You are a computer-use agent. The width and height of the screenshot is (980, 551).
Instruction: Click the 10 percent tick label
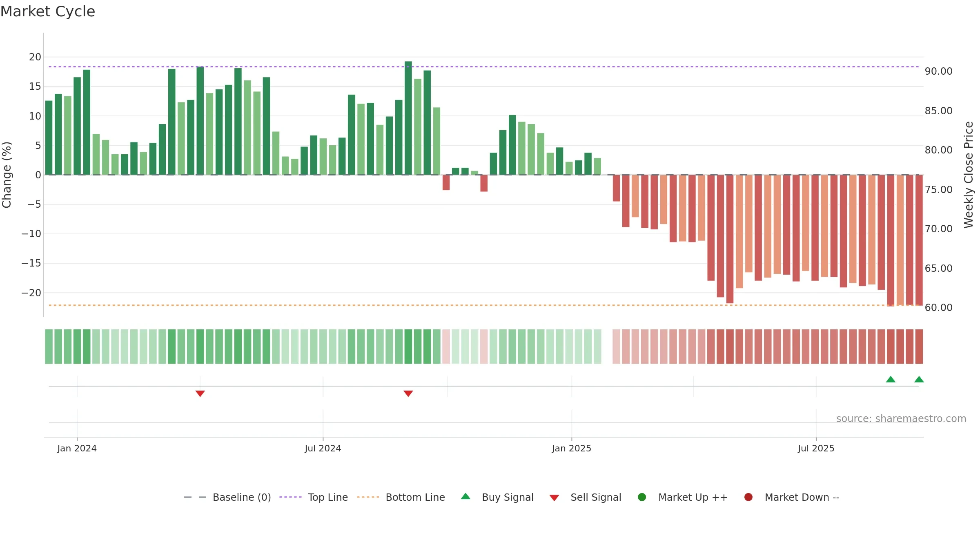[x=35, y=116]
